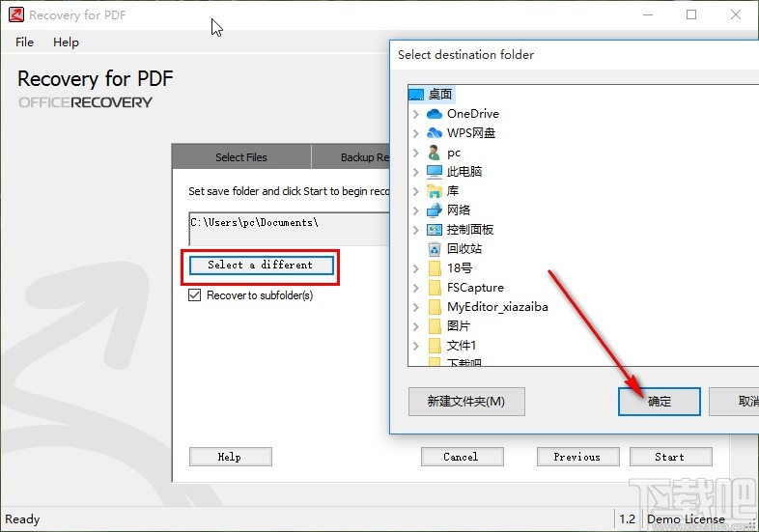759x532 pixels.
Task: Select the FSCapture label in tree
Action: pyautogui.click(x=475, y=288)
